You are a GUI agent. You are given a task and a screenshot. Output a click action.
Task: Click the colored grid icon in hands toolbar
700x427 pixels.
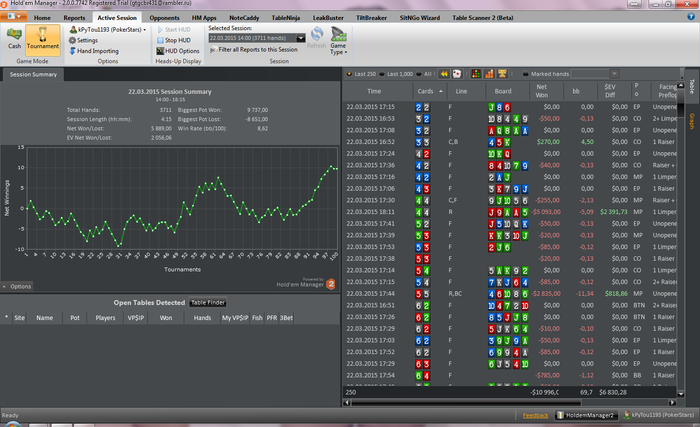(x=476, y=74)
